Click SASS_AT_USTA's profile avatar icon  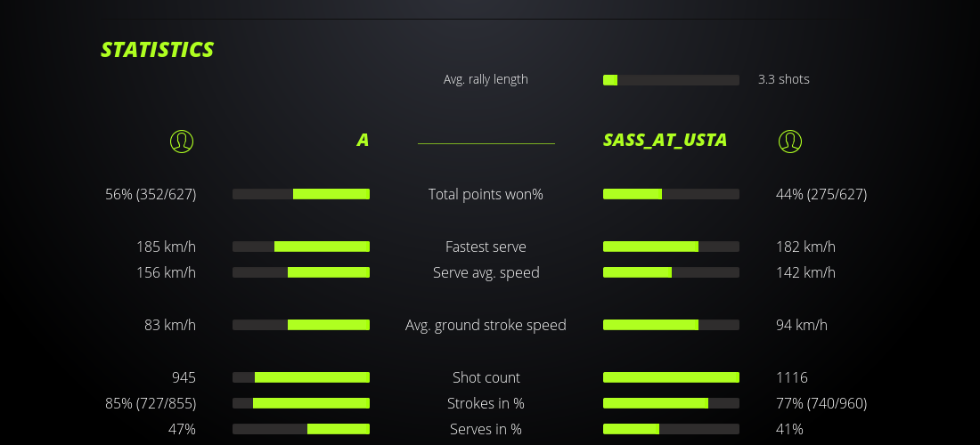[x=790, y=141]
